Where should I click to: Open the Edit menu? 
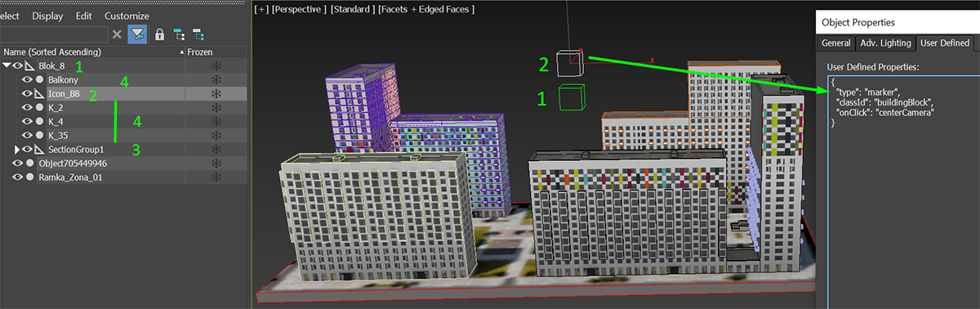click(84, 16)
